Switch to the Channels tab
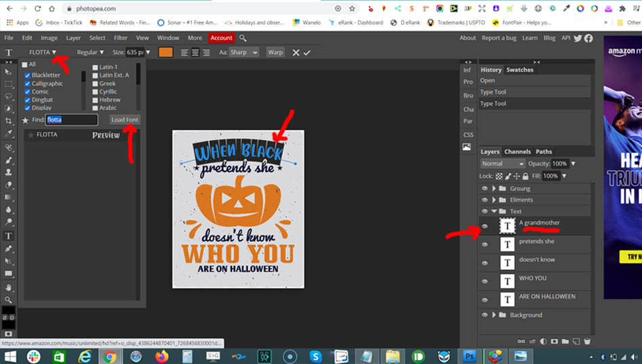Image resolution: width=642 pixels, height=364 pixels. click(x=517, y=152)
